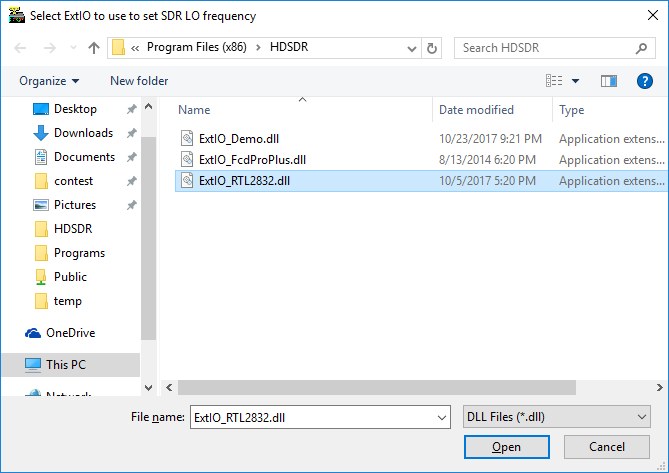Click the file list right arrow
The height and width of the screenshot is (473, 669).
coord(660,388)
